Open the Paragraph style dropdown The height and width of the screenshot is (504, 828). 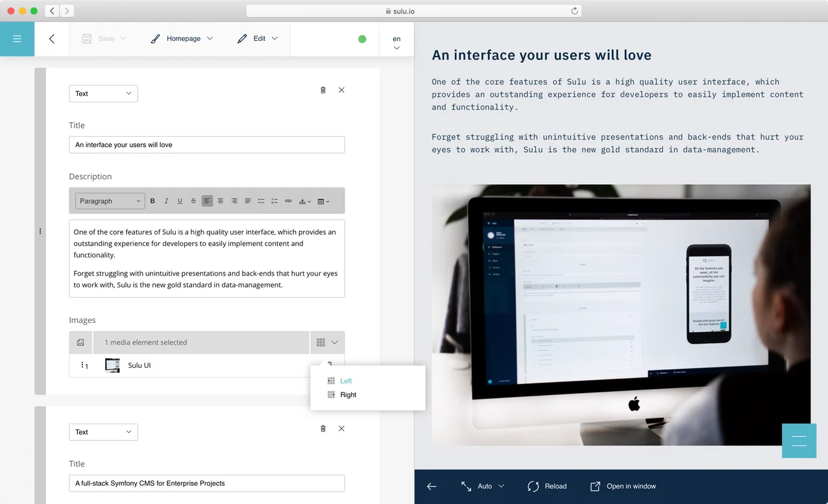point(109,201)
